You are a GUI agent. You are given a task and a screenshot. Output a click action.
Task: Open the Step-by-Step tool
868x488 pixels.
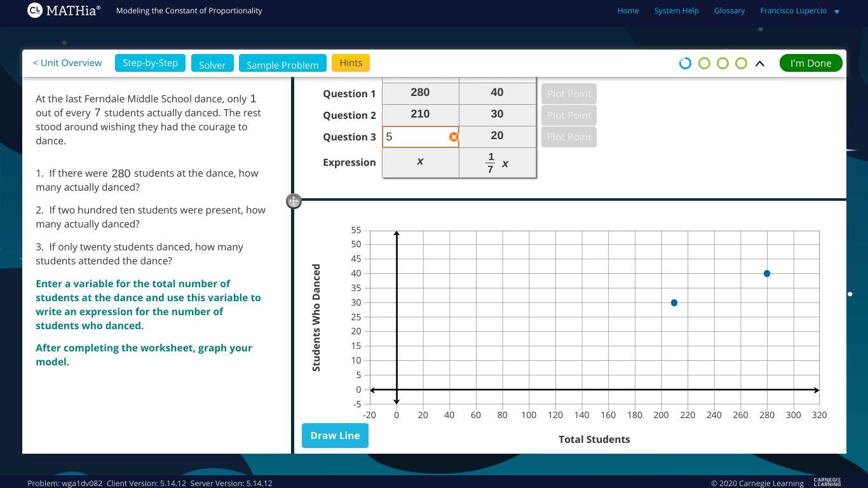pos(150,63)
